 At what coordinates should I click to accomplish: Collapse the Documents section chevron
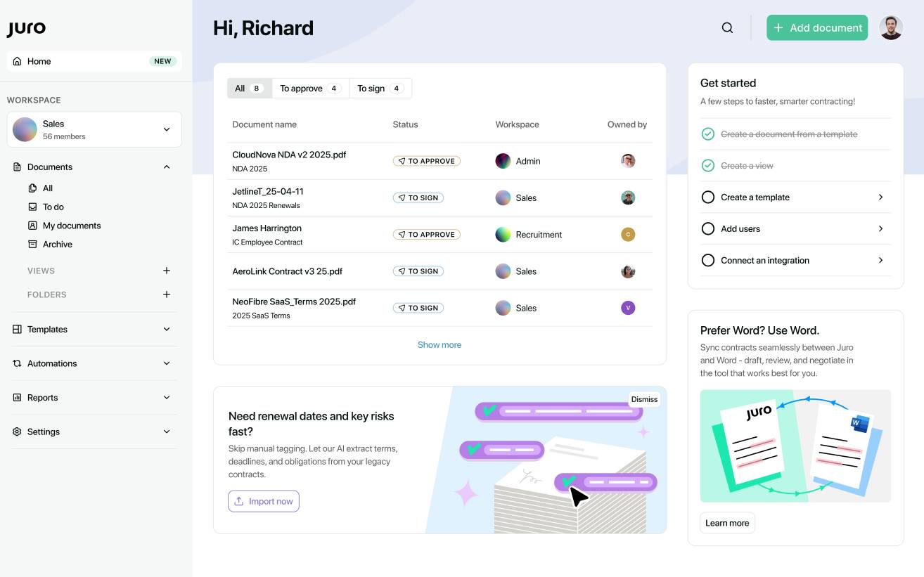(167, 167)
